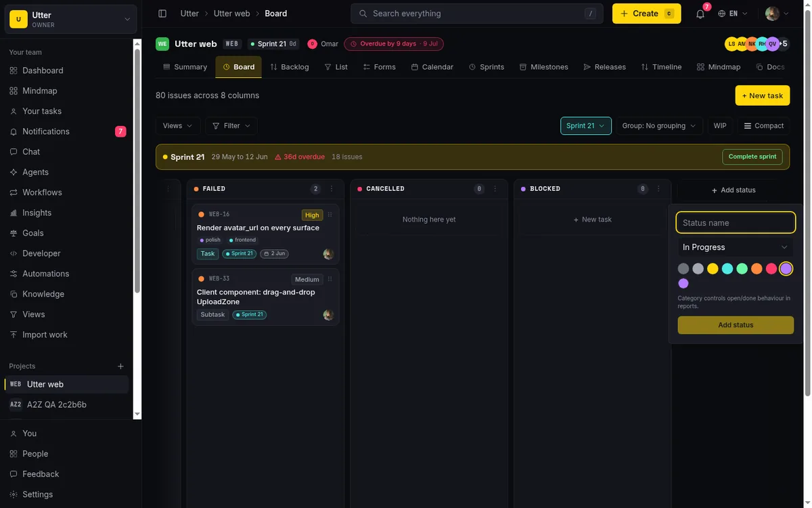The width and height of the screenshot is (812, 508).
Task: Toggle the WIP limits button
Action: (720, 126)
